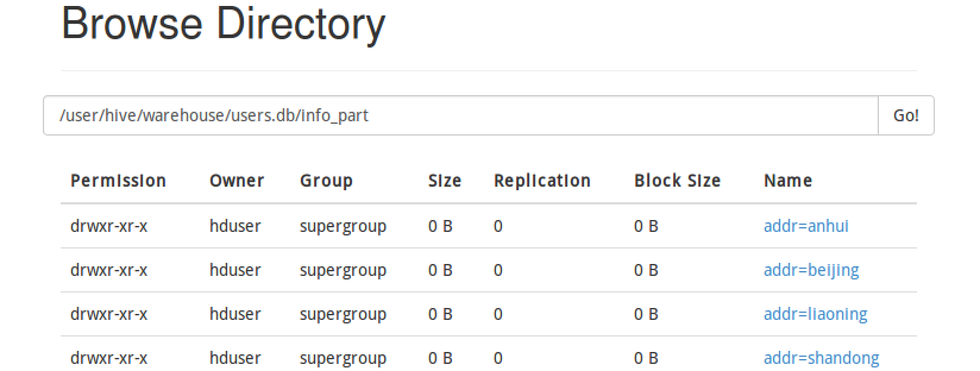Viewport: 980px width, 371px height.
Task: Click the Replication column header
Action: coord(542,181)
